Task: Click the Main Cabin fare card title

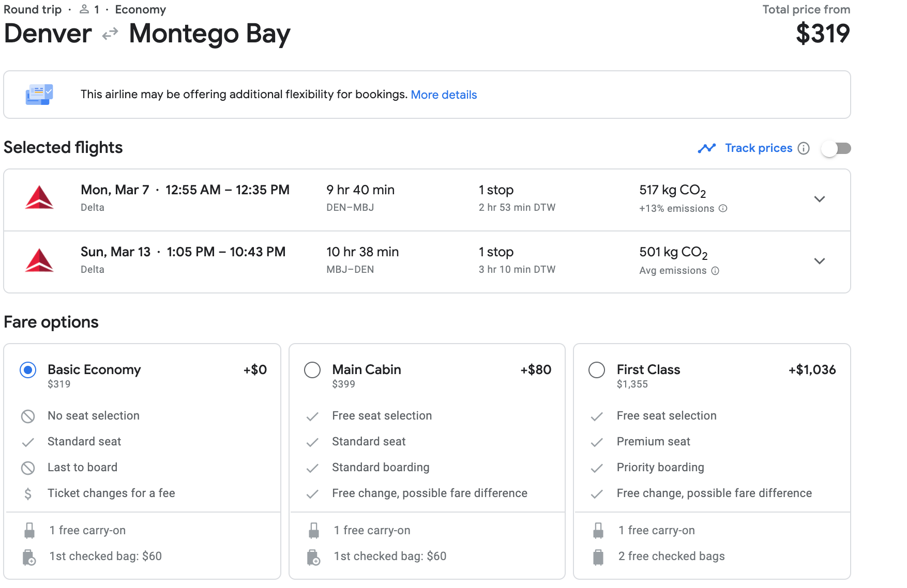Action: 367,369
